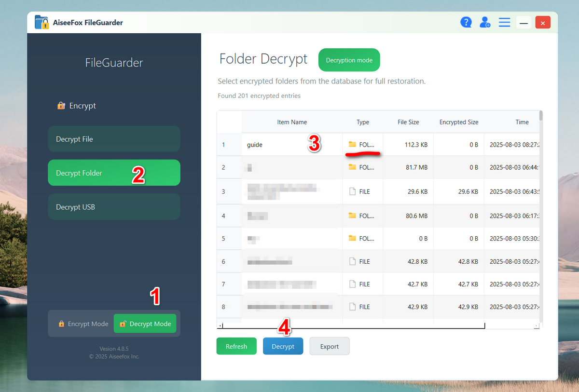Open the help question mark icon
The width and height of the screenshot is (579, 392).
tap(466, 22)
